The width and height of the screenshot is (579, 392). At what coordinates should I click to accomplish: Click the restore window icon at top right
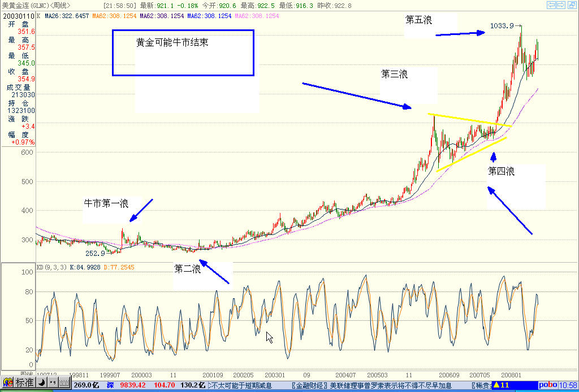[x=571, y=5]
